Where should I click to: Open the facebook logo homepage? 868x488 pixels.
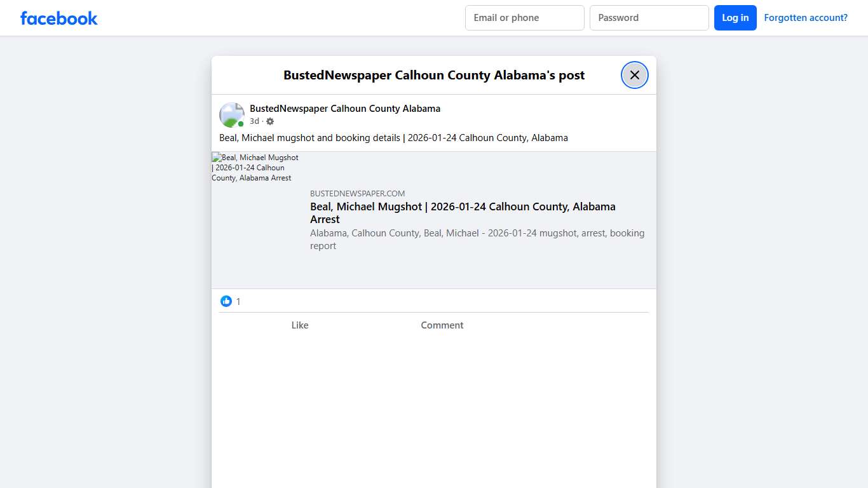click(x=58, y=18)
